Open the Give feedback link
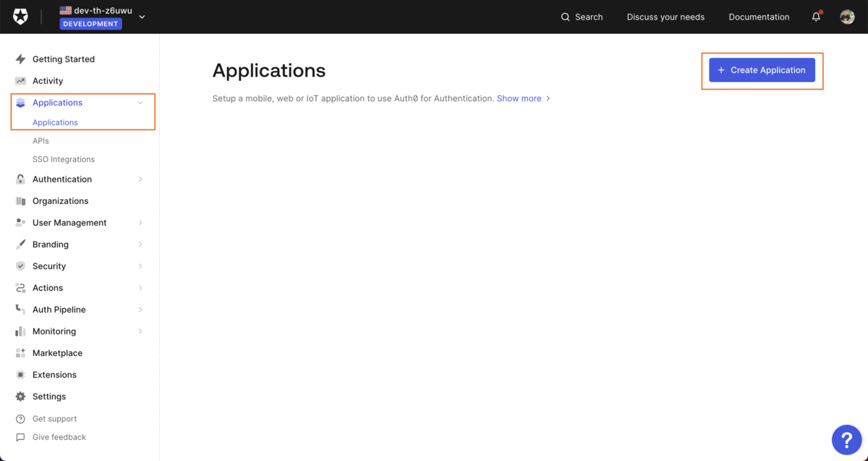The height and width of the screenshot is (461, 868). click(59, 437)
